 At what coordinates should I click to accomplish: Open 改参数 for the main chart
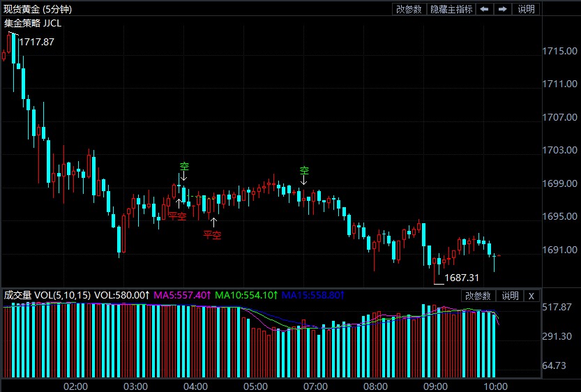pyautogui.click(x=409, y=9)
